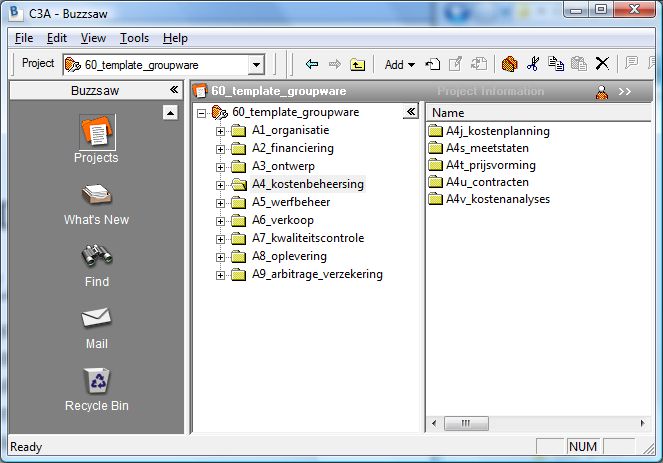This screenshot has width=663, height=463.
Task: Select A2_financiering in the tree
Action: pos(293,148)
